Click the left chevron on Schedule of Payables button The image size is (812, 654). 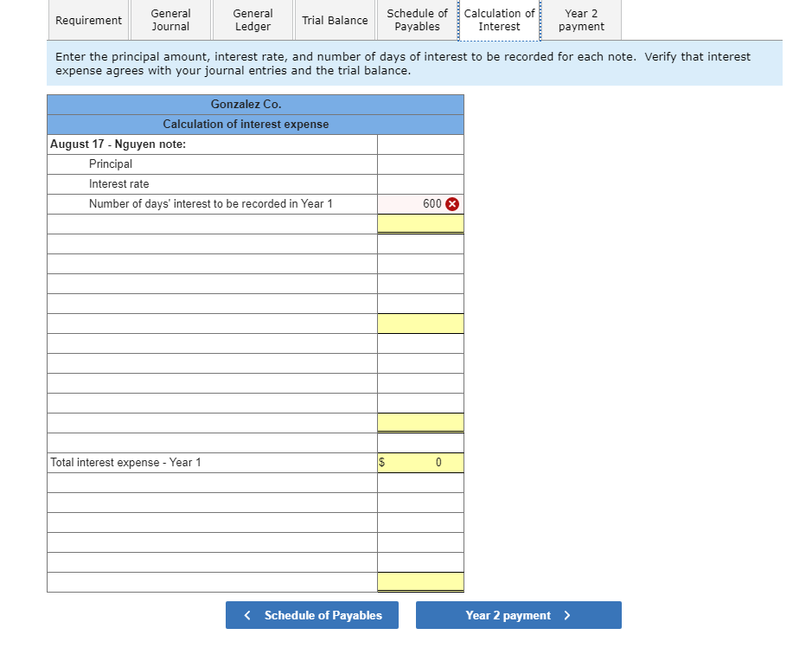[246, 615]
